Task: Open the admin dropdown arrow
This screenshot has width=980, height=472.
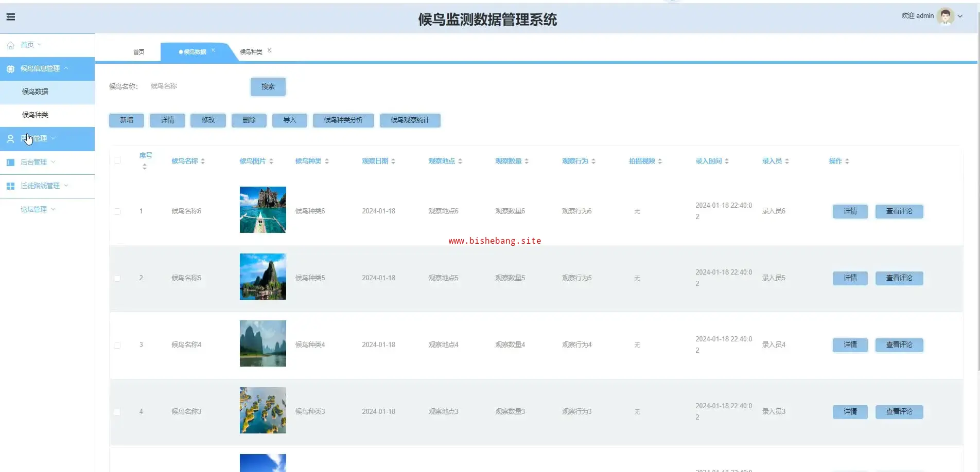Action: [960, 16]
